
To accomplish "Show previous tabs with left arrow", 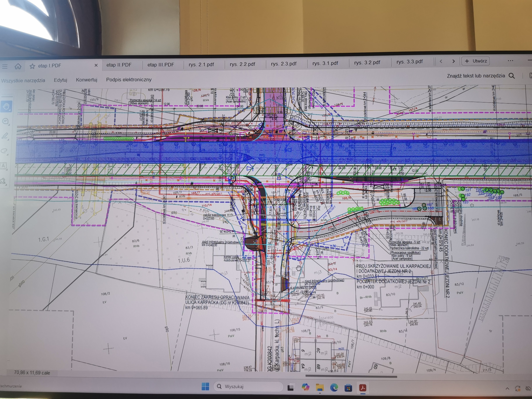I will (441, 61).
